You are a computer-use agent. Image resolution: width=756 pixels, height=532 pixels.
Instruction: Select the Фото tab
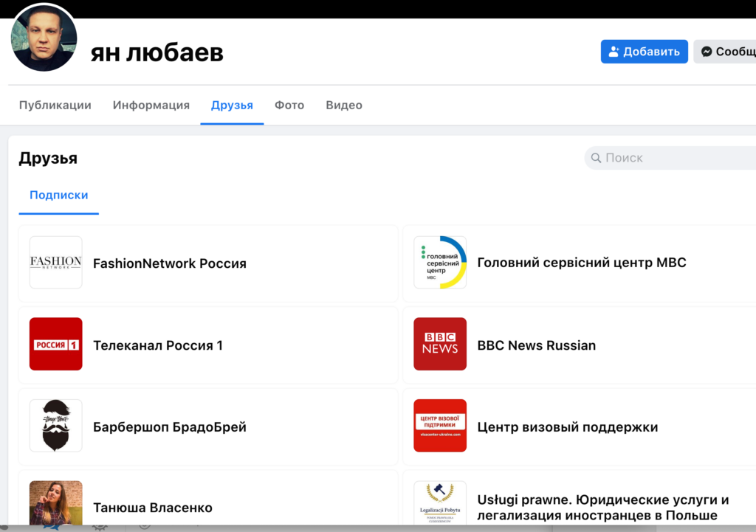pyautogui.click(x=289, y=106)
